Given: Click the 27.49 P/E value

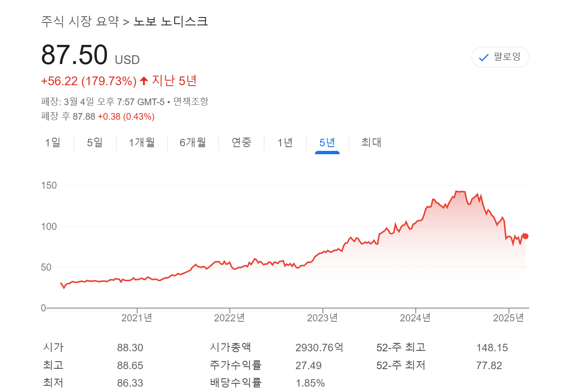Looking at the screenshot, I should pyautogui.click(x=308, y=365).
